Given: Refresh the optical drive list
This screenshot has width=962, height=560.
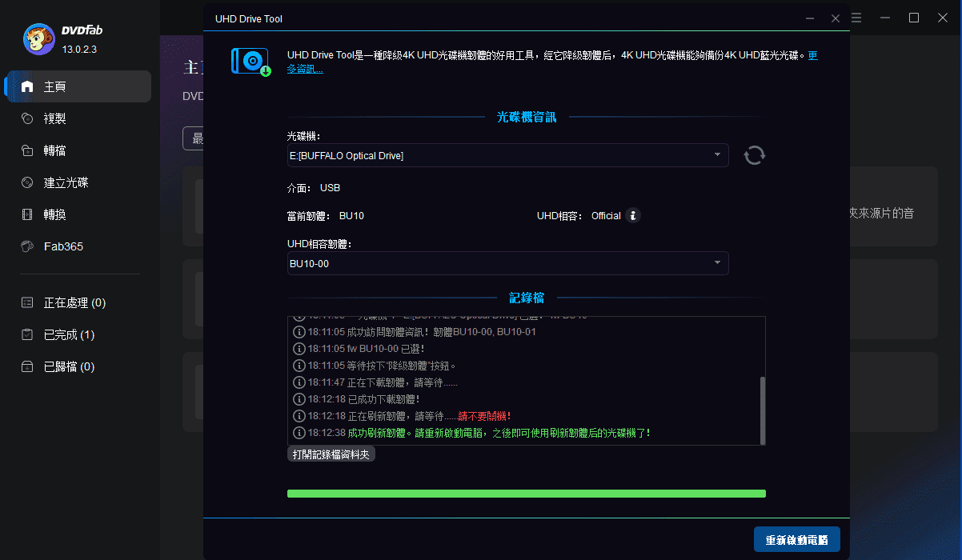Looking at the screenshot, I should tap(754, 155).
